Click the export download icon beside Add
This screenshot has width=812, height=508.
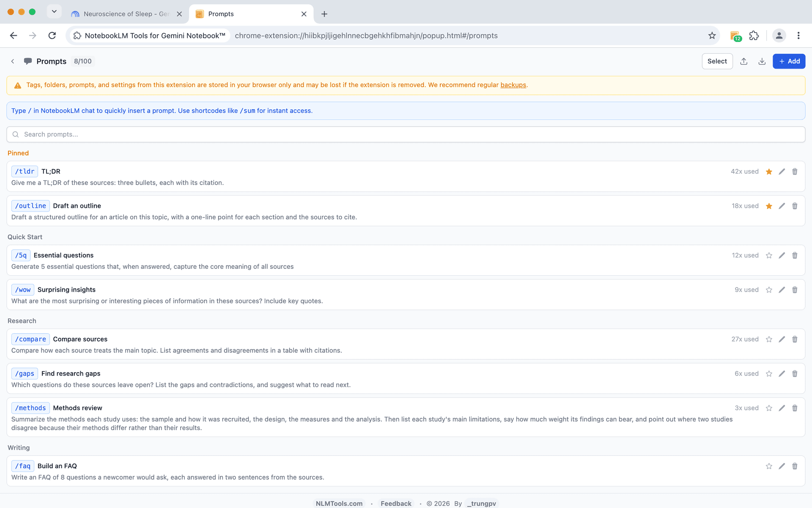762,61
